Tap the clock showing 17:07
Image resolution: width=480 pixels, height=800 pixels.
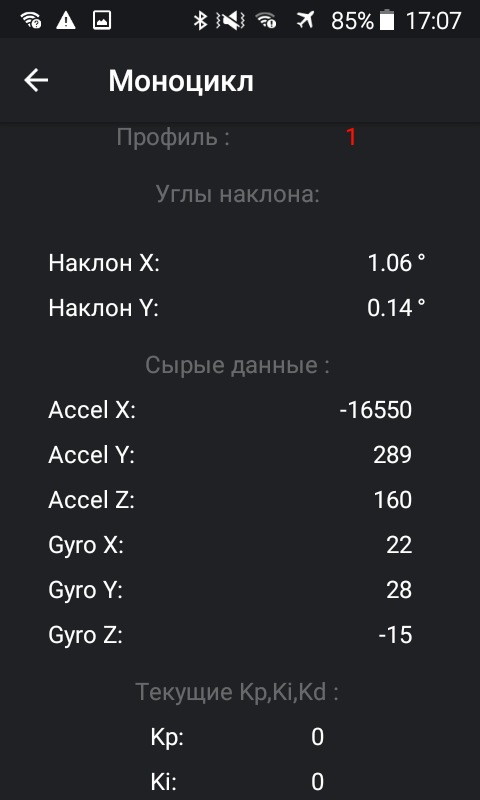[x=434, y=21]
